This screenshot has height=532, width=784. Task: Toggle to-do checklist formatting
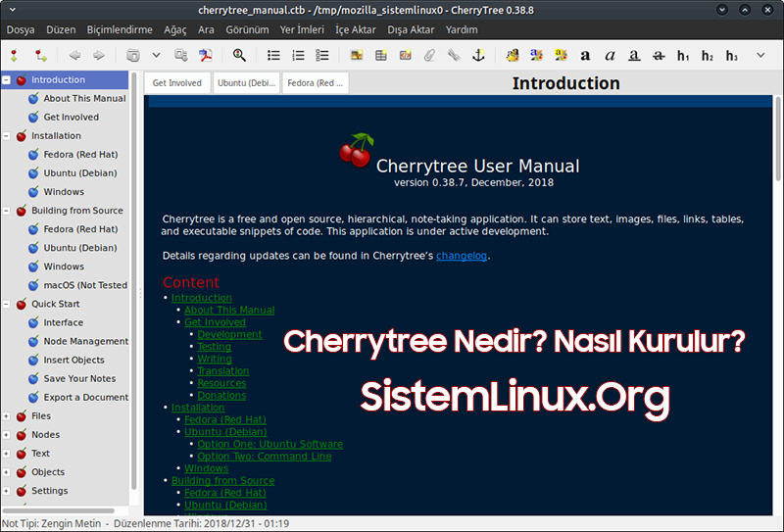(322, 56)
